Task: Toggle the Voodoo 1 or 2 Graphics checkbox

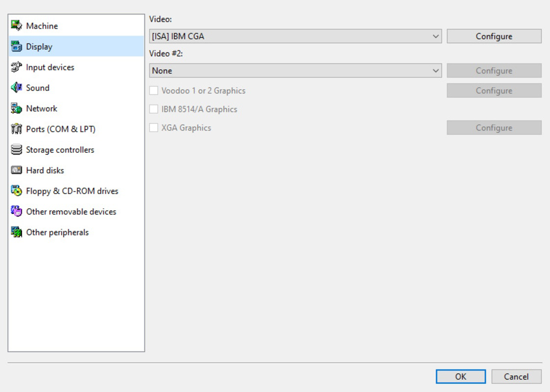Action: [154, 91]
